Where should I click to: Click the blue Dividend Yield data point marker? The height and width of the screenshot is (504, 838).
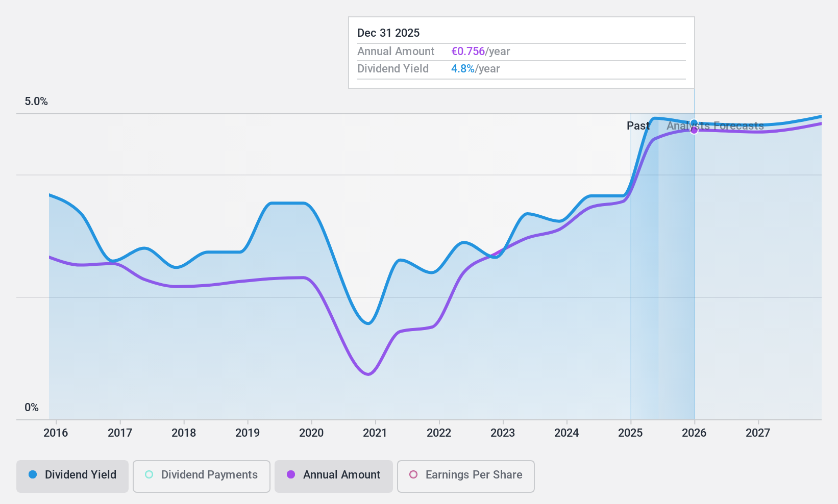(694, 123)
